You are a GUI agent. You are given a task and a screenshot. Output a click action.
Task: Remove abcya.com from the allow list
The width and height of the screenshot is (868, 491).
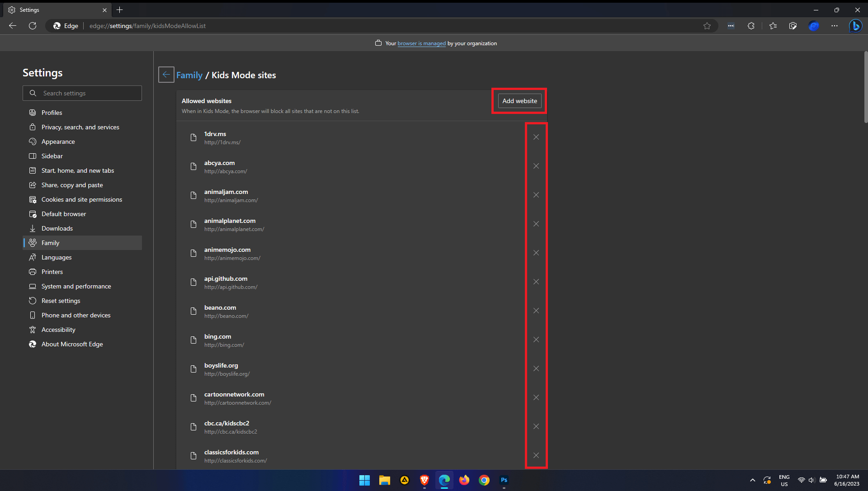(536, 166)
